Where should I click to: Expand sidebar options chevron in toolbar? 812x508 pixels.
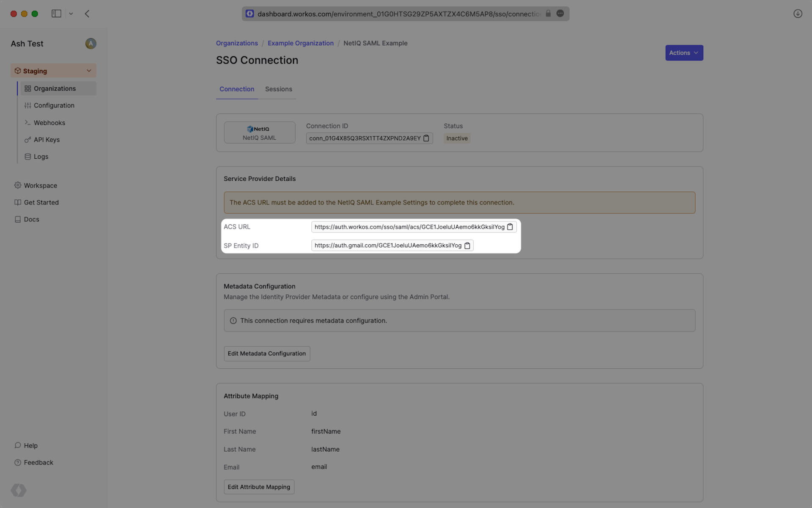(71, 14)
